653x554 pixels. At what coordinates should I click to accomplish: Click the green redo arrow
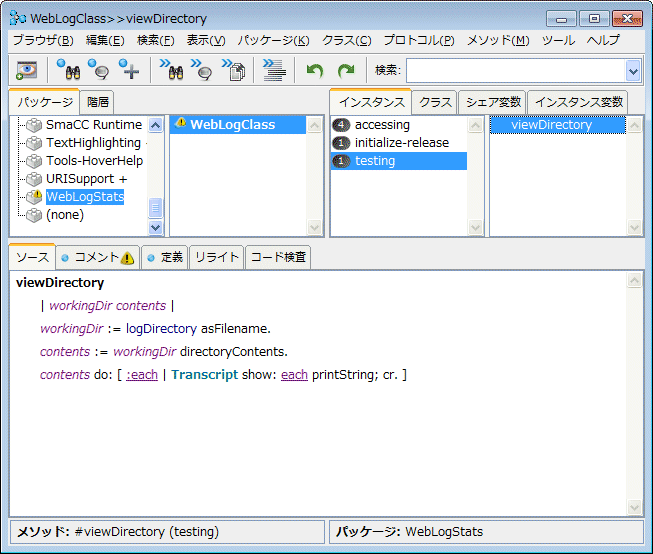click(346, 70)
